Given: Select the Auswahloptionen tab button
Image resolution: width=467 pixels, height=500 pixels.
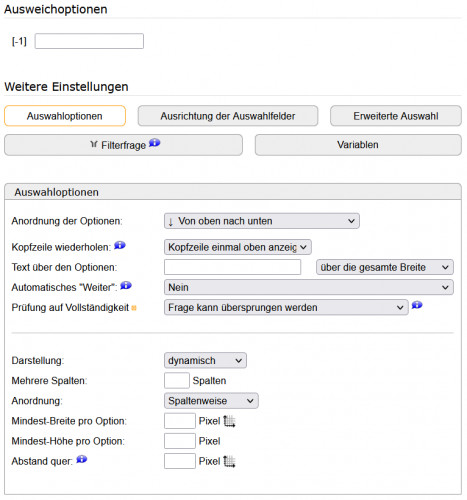Looking at the screenshot, I should point(65,116).
